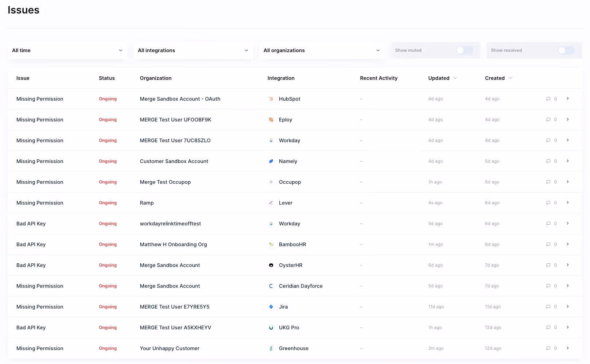590x364 pixels.
Task: Click comment icon in Namely row
Action: [548, 161]
